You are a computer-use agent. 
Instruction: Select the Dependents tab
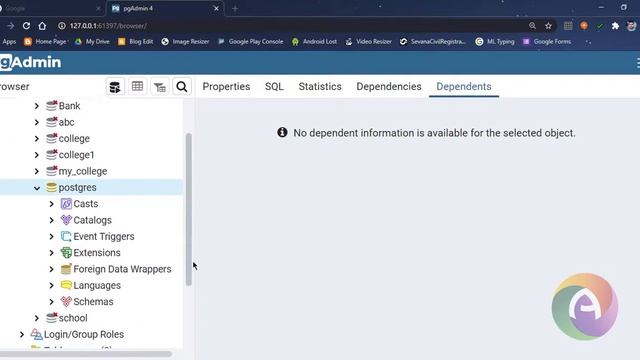464,87
